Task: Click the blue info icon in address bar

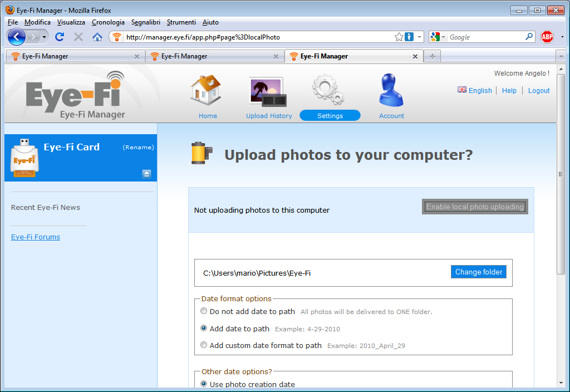Action: 409,37
